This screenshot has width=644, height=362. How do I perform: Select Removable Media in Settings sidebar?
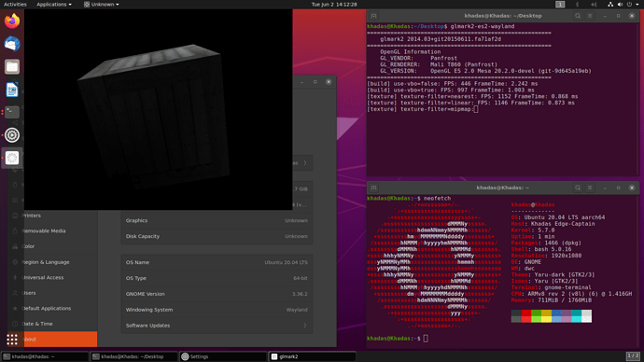pyautogui.click(x=52, y=231)
